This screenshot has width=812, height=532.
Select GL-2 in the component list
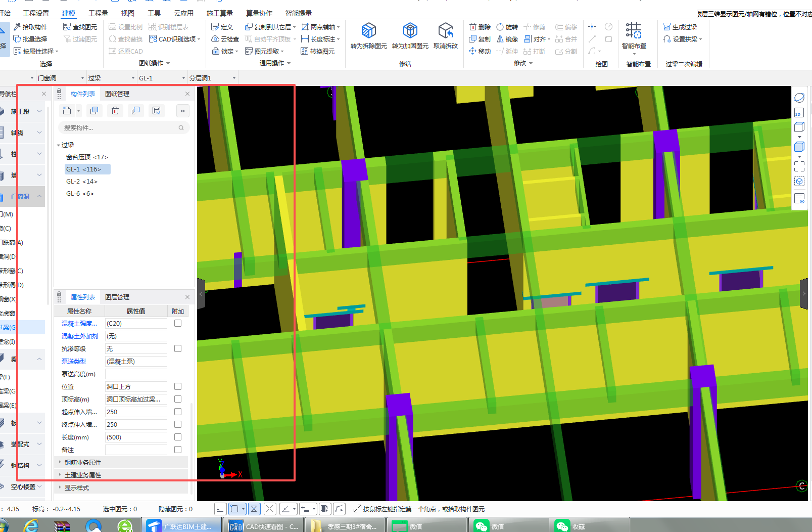coord(81,182)
